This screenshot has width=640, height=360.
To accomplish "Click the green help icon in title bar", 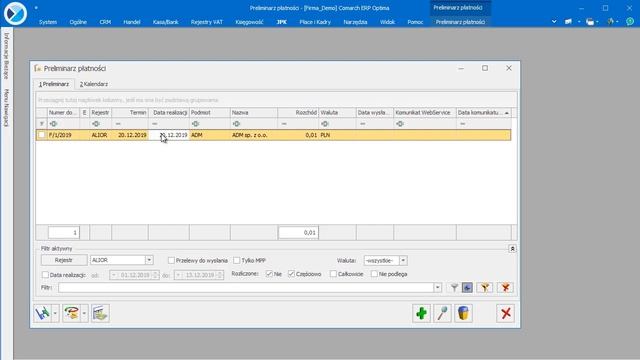I will [x=630, y=22].
